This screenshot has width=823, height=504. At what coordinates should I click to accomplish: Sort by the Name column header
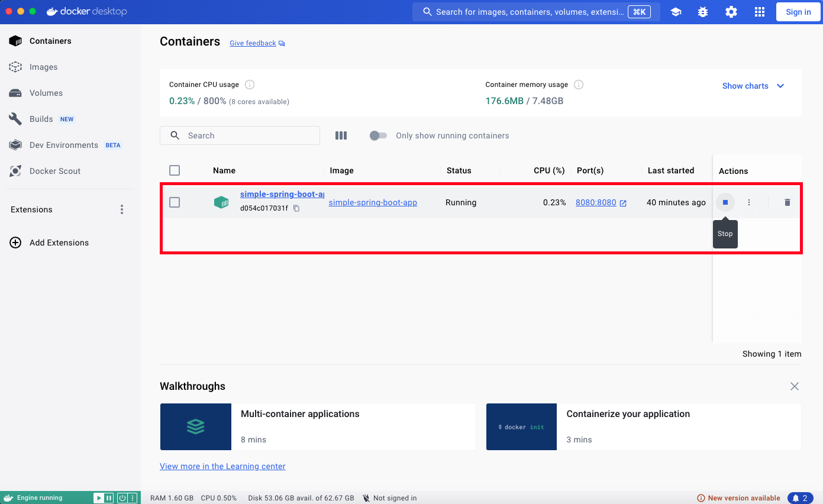224,170
